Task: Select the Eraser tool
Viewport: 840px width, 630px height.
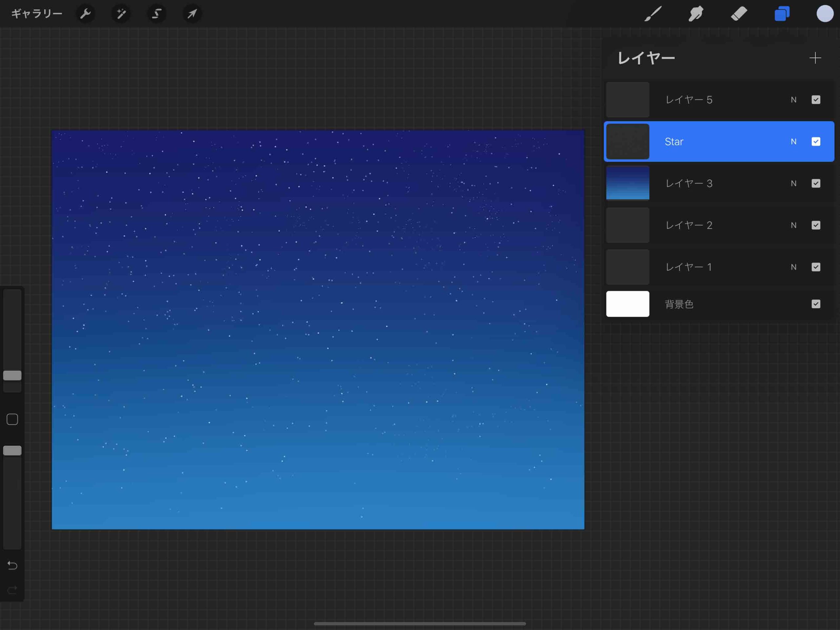Action: point(739,14)
